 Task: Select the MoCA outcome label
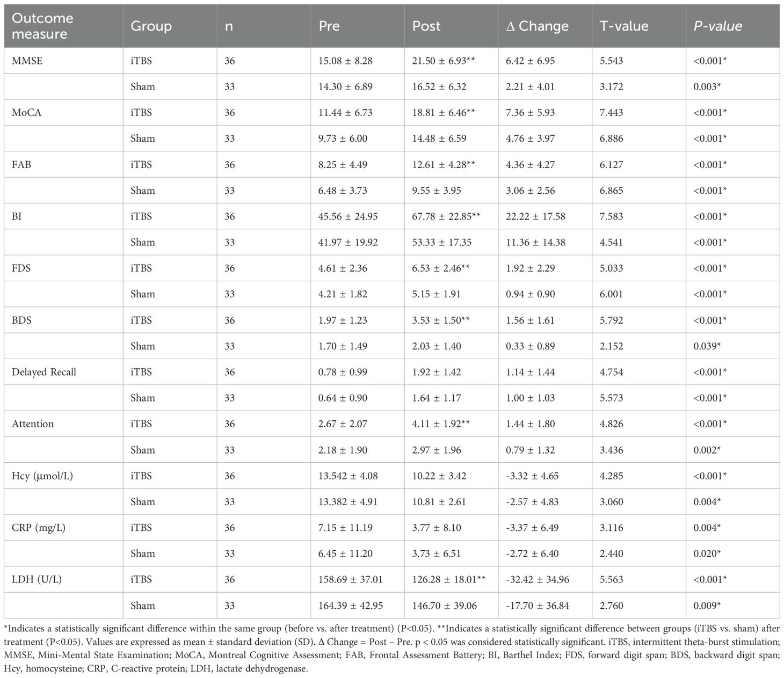pyautogui.click(x=26, y=112)
